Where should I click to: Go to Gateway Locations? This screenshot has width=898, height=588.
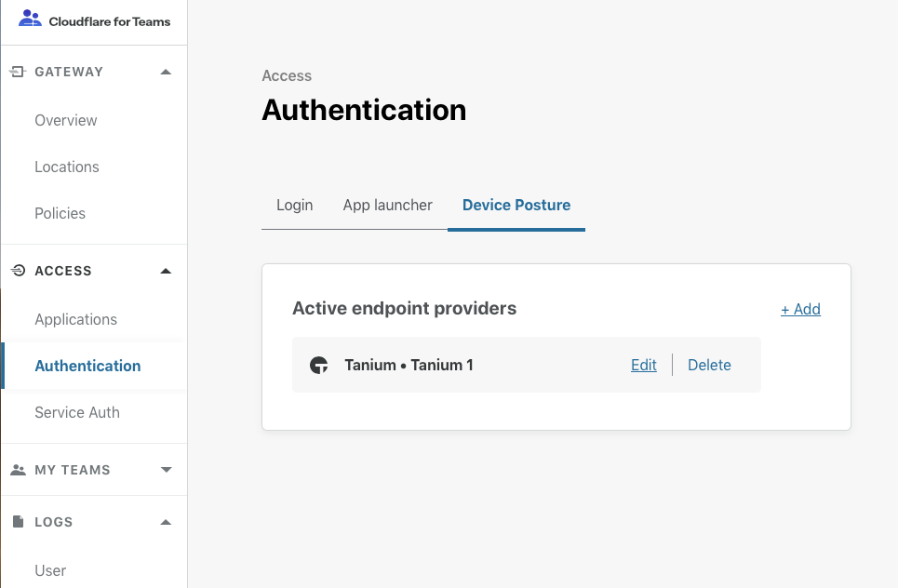click(x=67, y=167)
